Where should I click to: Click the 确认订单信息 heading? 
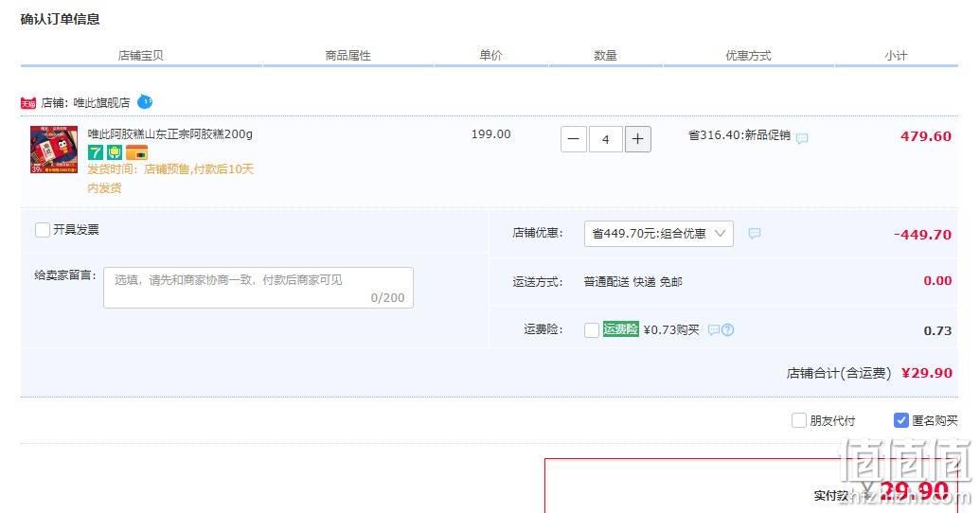coord(60,19)
